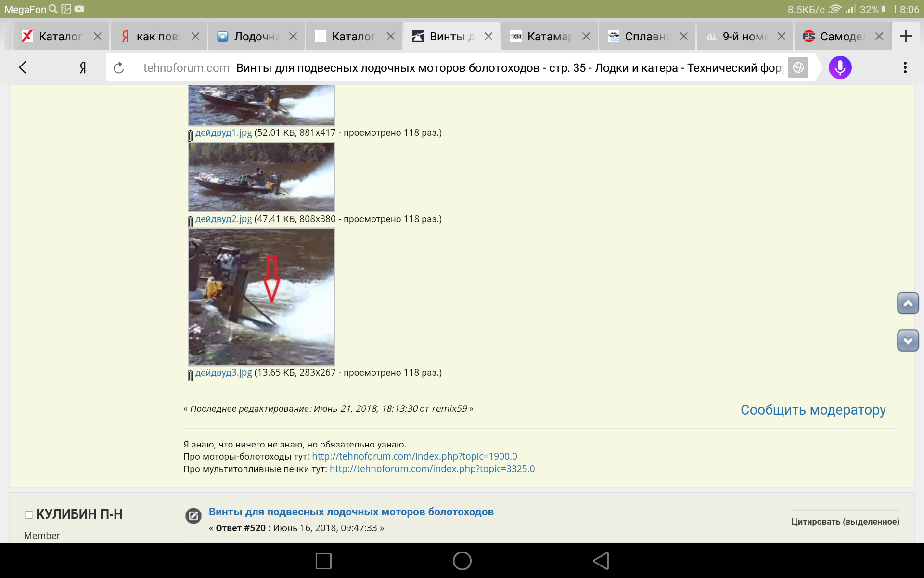
Task: Tap Android home circle button
Action: (x=462, y=561)
